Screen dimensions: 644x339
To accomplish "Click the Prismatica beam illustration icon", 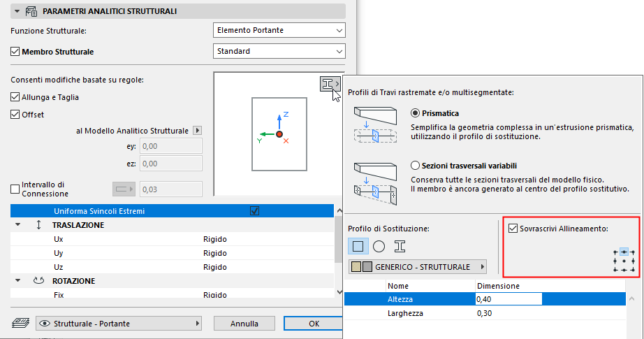I will coord(375,125).
